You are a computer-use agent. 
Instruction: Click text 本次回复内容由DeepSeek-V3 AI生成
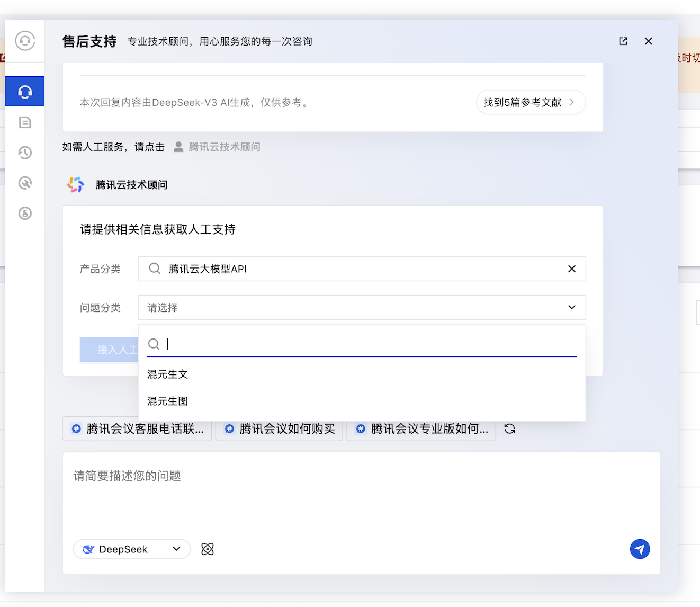pyautogui.click(x=165, y=102)
